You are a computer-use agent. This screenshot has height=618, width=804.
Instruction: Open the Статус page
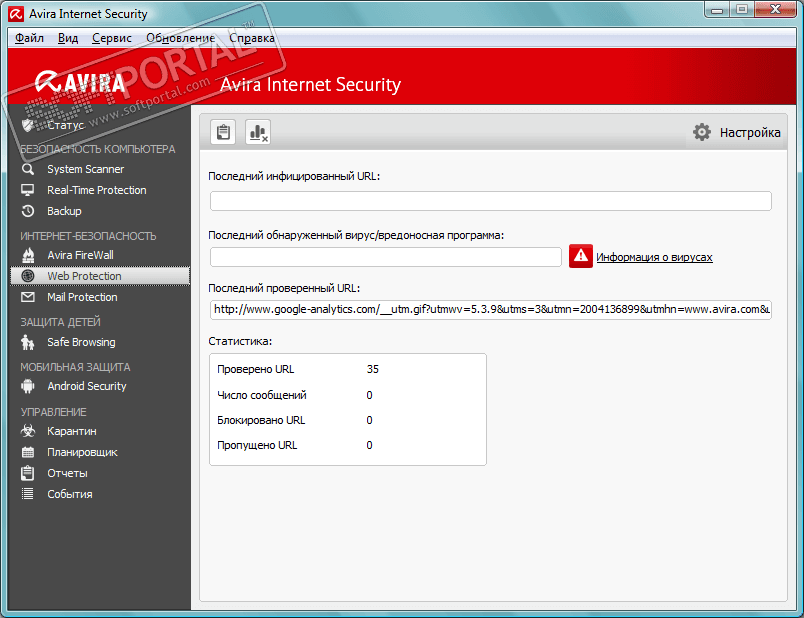point(66,125)
